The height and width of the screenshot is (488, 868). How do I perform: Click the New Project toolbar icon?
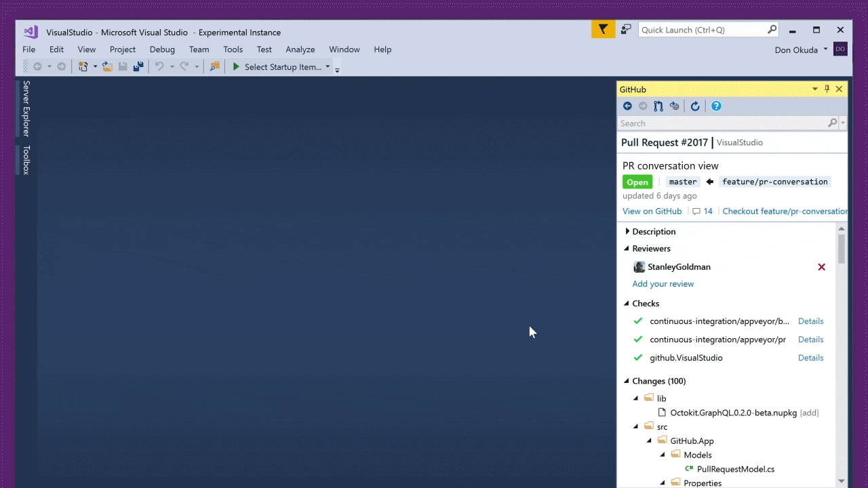83,66
